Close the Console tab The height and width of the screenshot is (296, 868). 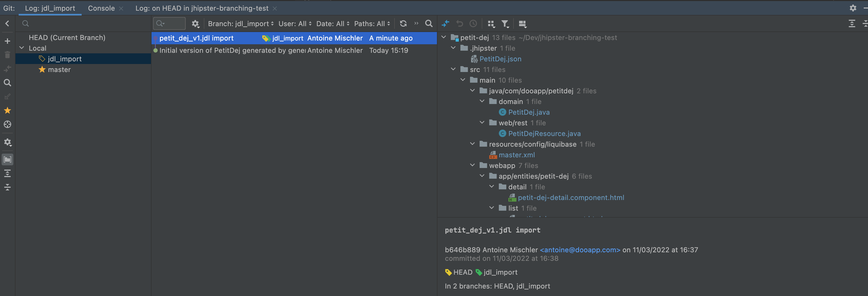pos(121,9)
